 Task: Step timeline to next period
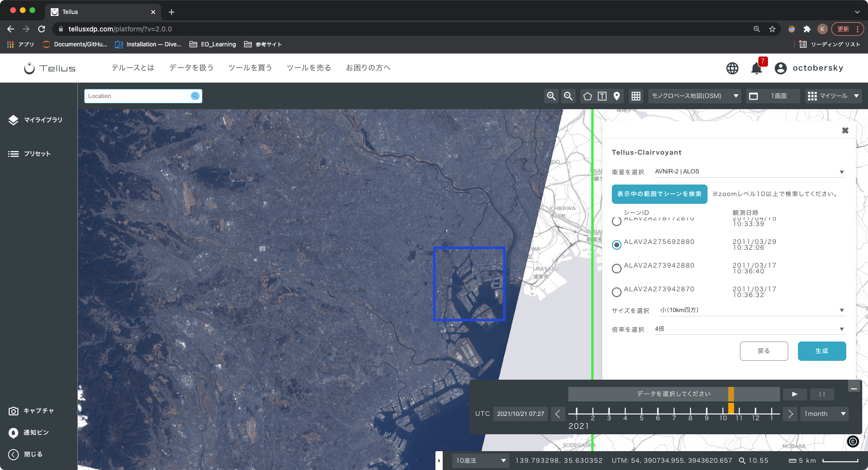(790, 414)
